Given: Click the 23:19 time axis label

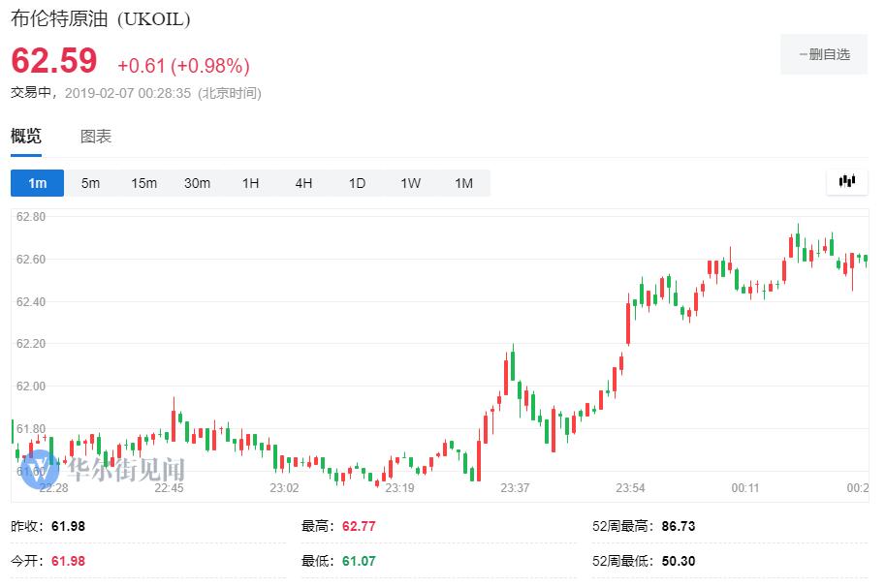Looking at the screenshot, I should coord(399,488).
